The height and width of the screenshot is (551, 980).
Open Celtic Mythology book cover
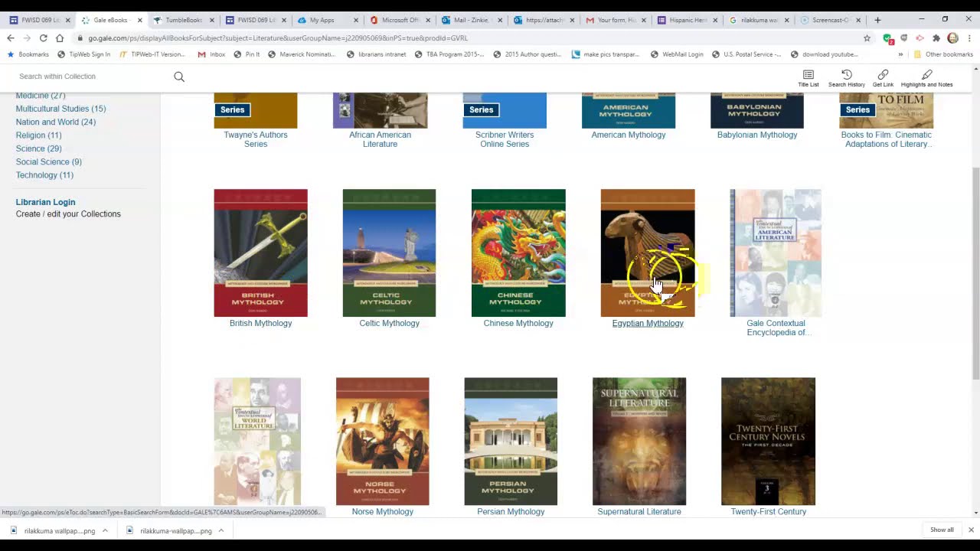click(389, 253)
